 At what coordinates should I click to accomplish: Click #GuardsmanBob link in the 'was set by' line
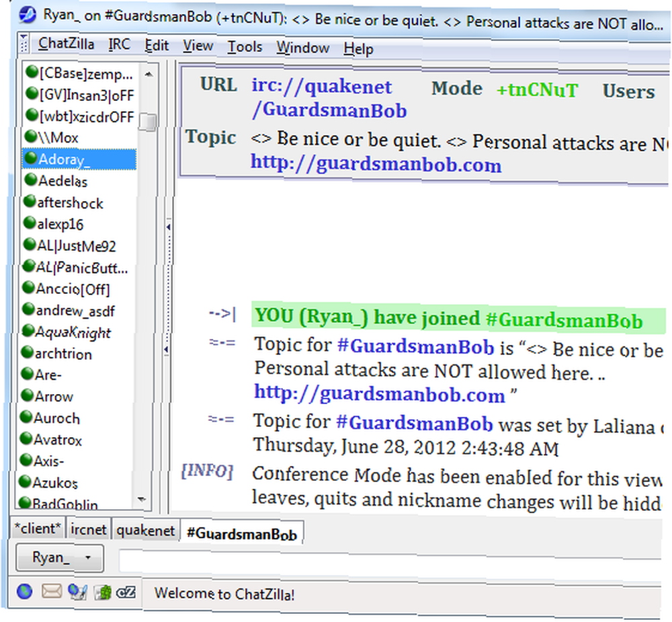(415, 422)
